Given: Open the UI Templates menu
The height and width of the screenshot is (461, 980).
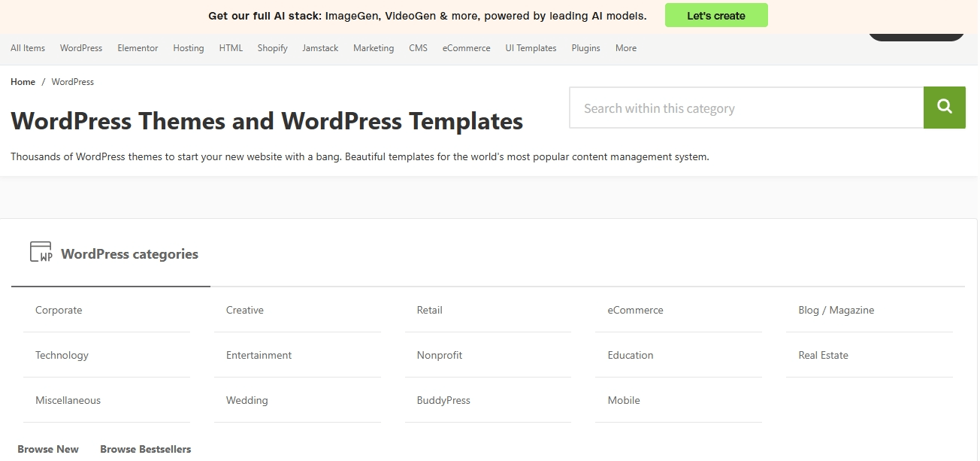Looking at the screenshot, I should pos(531,48).
